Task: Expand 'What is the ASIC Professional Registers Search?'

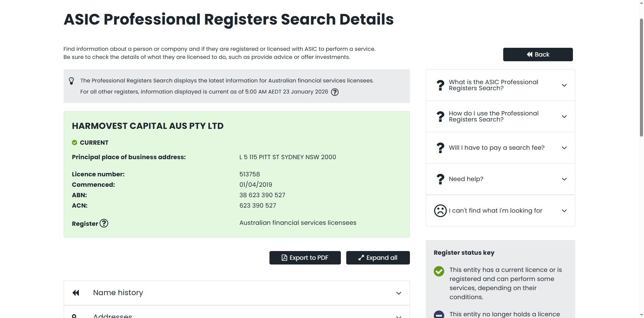Action: (x=564, y=85)
